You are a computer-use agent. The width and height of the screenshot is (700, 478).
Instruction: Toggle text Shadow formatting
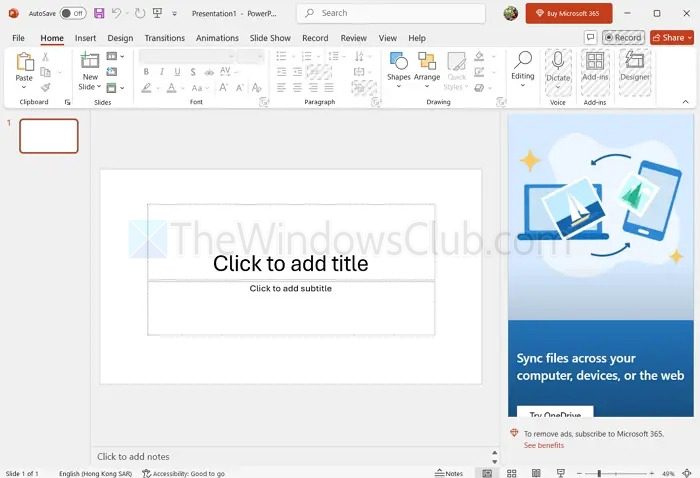193,72
